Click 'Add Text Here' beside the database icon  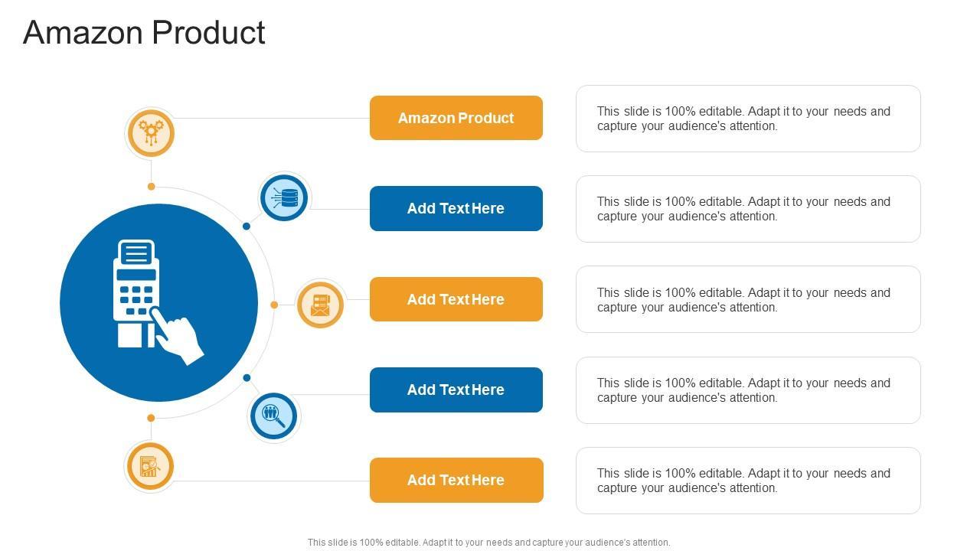point(456,208)
